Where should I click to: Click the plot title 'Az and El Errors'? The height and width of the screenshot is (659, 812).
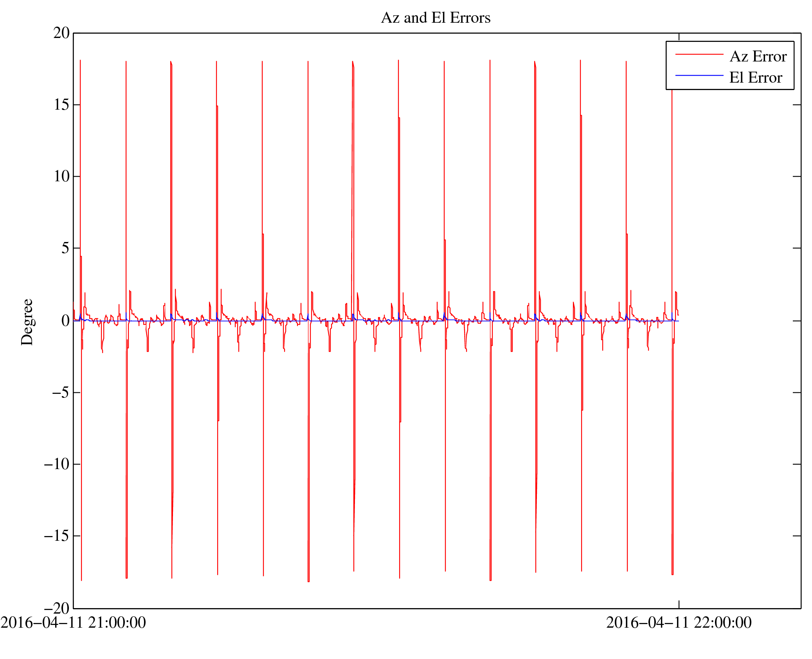435,18
